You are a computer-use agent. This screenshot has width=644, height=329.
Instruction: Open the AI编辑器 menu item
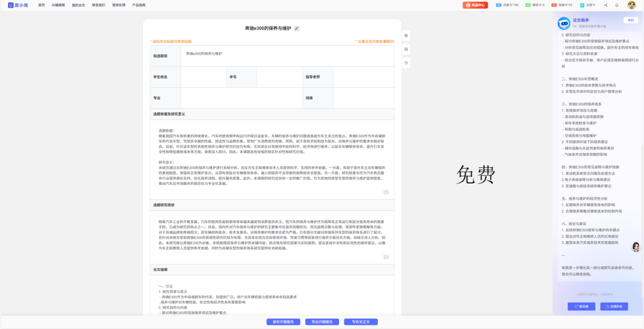pos(58,5)
